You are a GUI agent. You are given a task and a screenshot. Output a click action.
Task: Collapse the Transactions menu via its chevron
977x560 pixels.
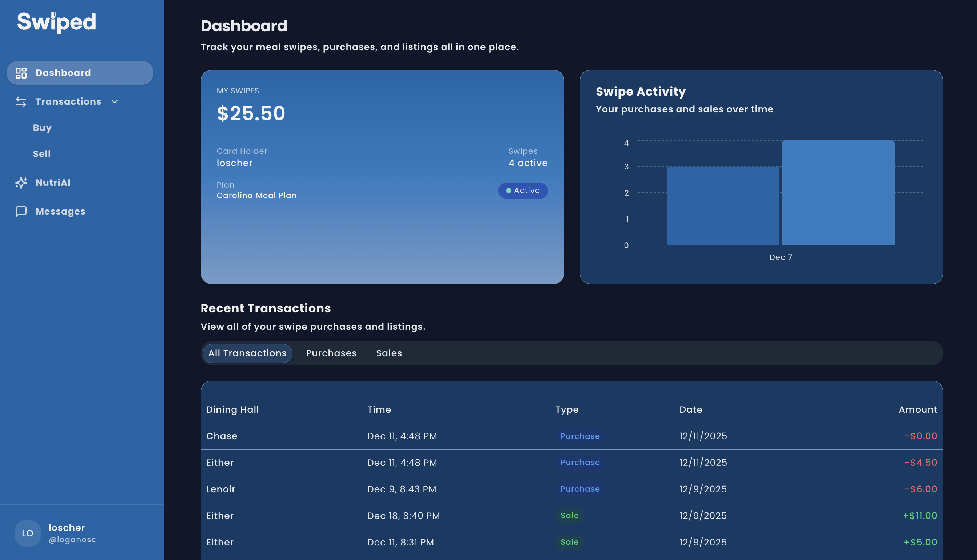(x=115, y=101)
